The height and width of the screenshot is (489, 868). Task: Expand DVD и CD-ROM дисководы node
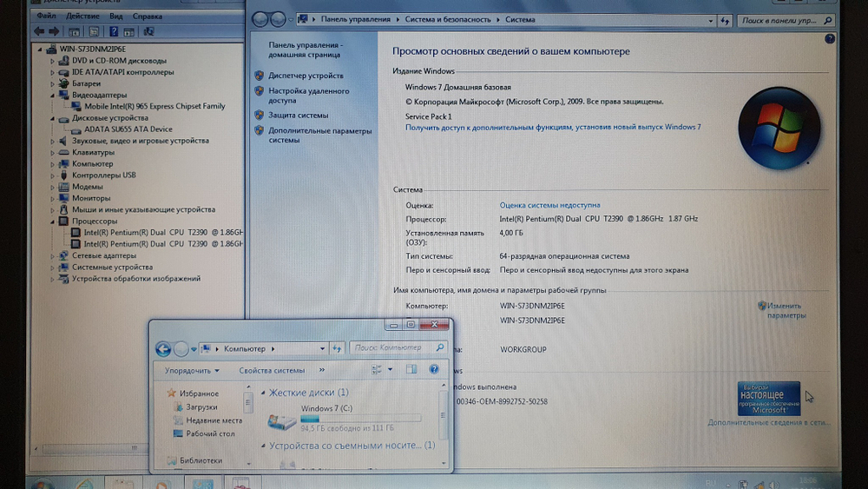click(x=53, y=61)
